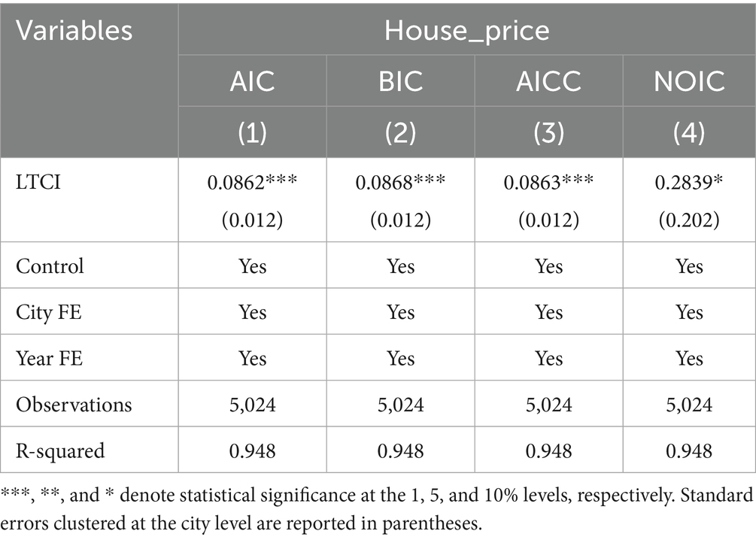Click the City FE row label

coord(48,312)
